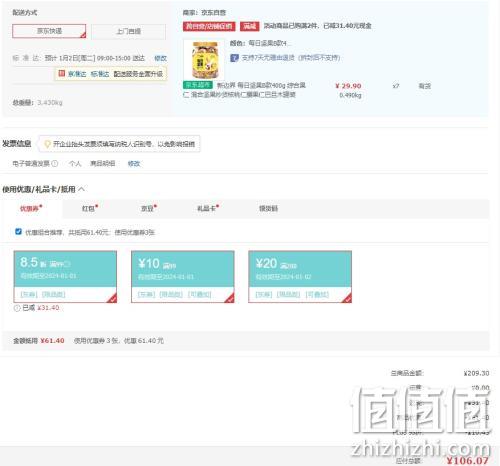Screen dimensions: 500x466
Task: Click 修改 link next to delivery time
Action: point(160,58)
